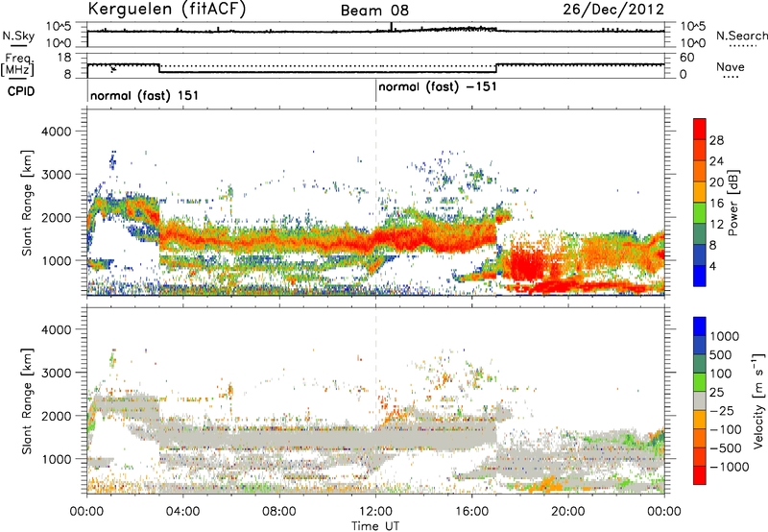Click the "28" tick on power scale
This screenshot has height=532, width=768.
(716, 140)
